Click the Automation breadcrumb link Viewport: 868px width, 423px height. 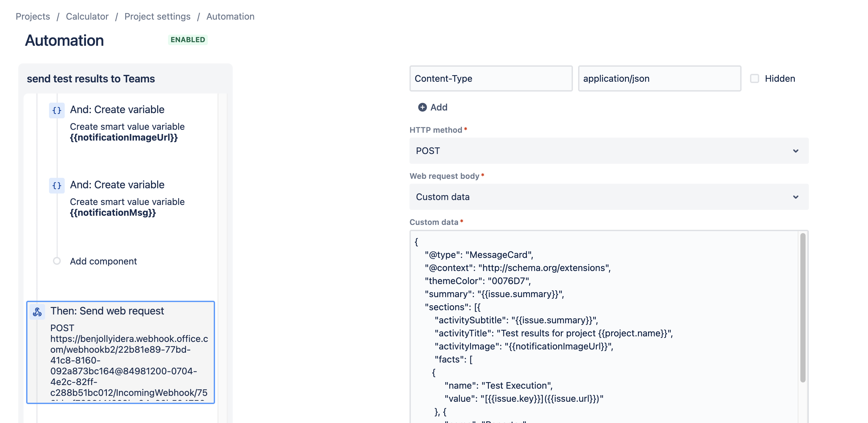click(230, 16)
